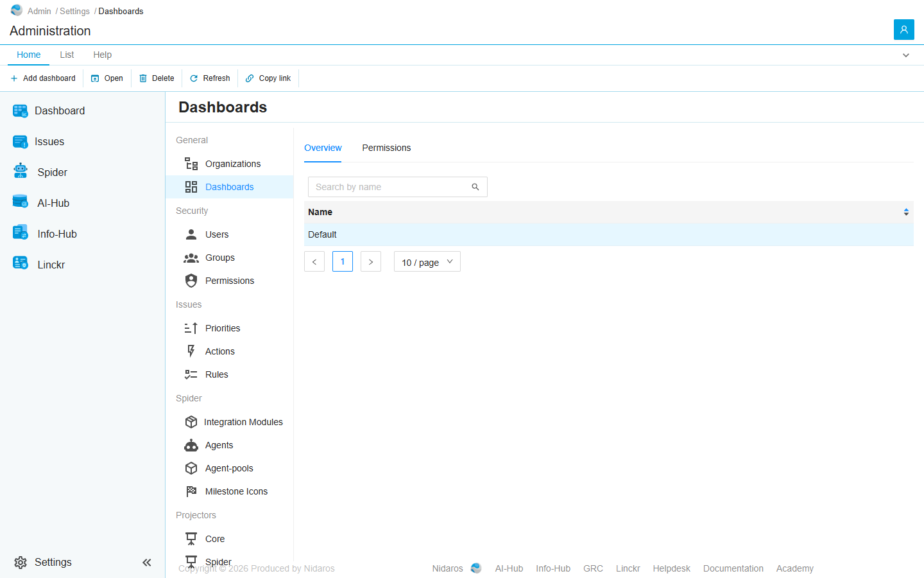Viewport: 924px width, 578px height.
Task: Click the Rules checklist icon
Action: click(191, 374)
